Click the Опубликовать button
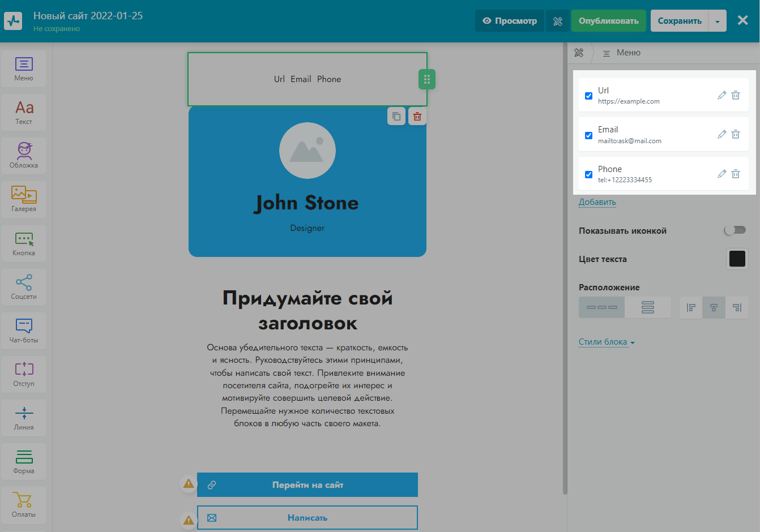 tap(608, 21)
